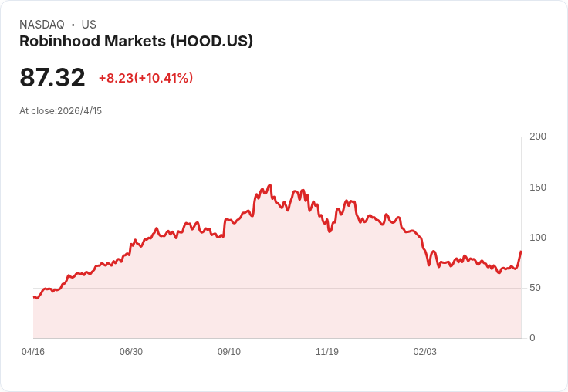Click the chart's highest peak near 150
Viewport: 568px width, 392px height.
269,185
